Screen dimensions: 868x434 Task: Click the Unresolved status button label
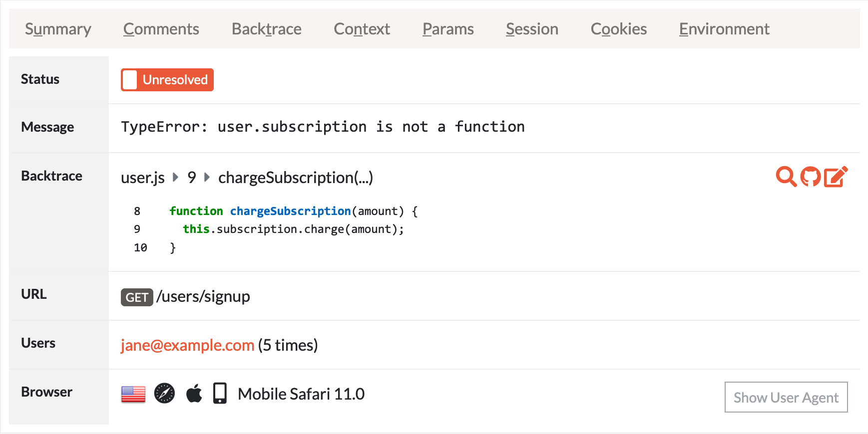(x=175, y=80)
